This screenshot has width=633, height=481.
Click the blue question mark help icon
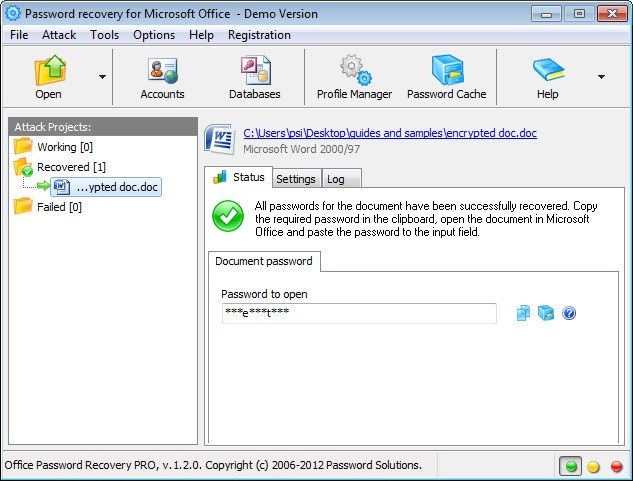569,313
